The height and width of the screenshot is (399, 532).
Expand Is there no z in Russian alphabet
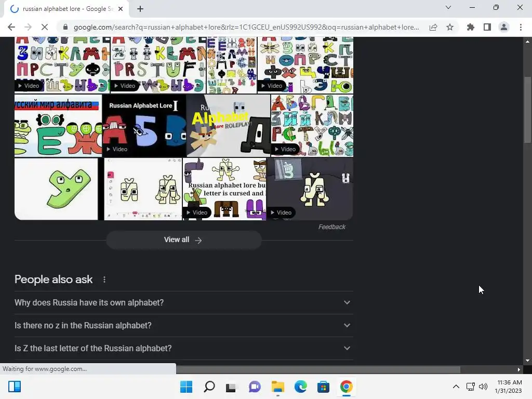click(183, 325)
